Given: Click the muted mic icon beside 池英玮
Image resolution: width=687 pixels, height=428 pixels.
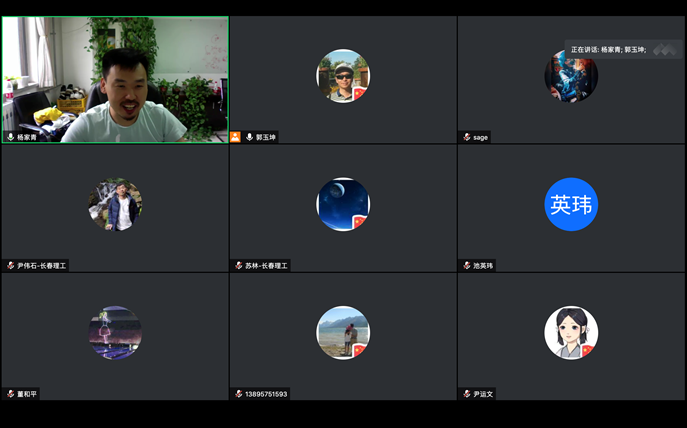Looking at the screenshot, I should coord(467,266).
